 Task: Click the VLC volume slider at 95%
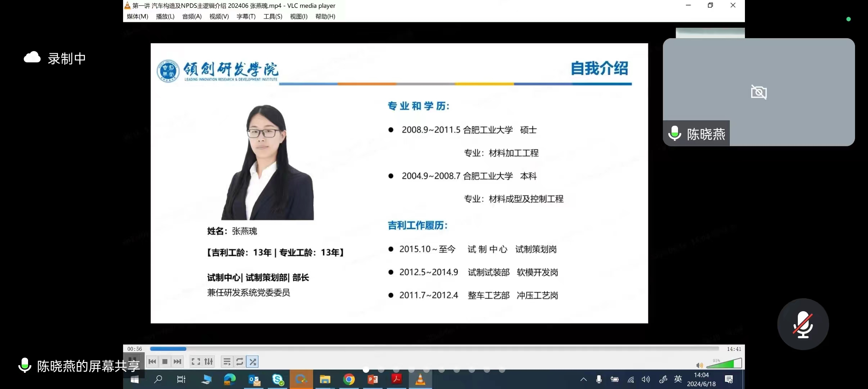[724, 363]
